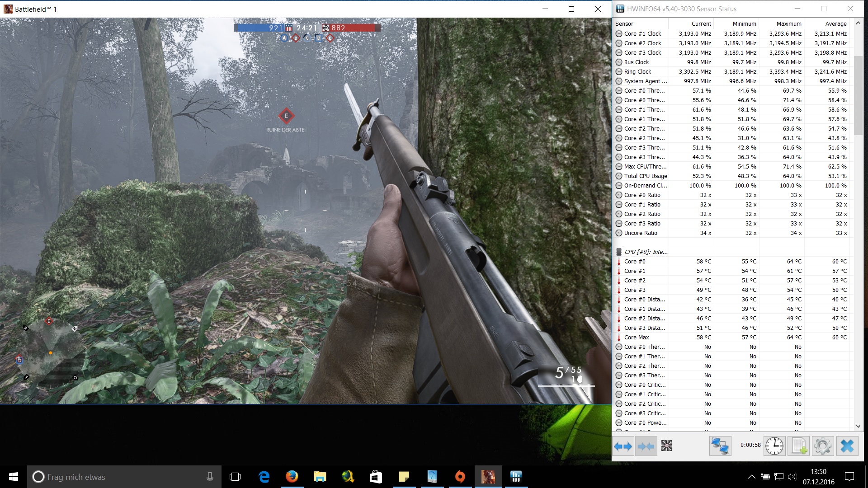Screen dimensions: 868x488
Task: Click scrollbar down arrow in sensor list
Action: [858, 426]
